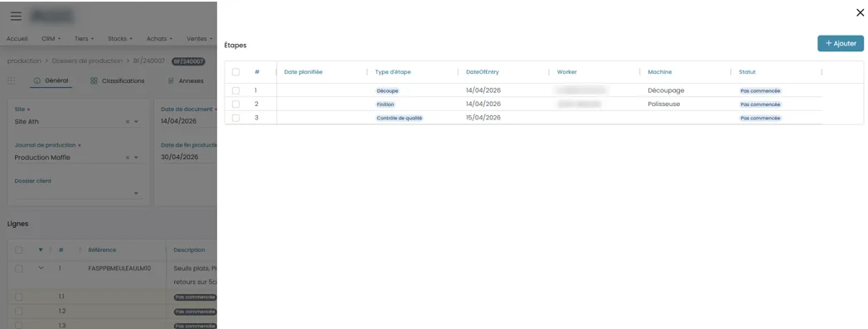
Task: Click the Date de fin production field
Action: [188, 157]
